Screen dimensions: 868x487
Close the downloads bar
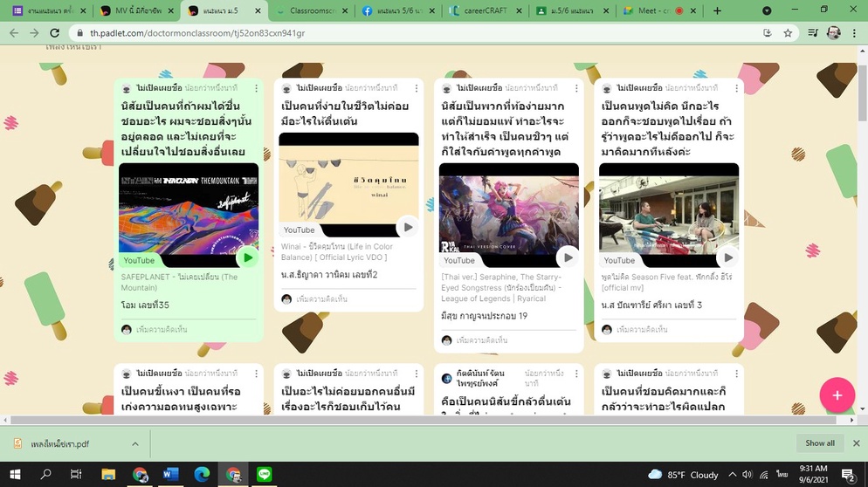click(857, 443)
